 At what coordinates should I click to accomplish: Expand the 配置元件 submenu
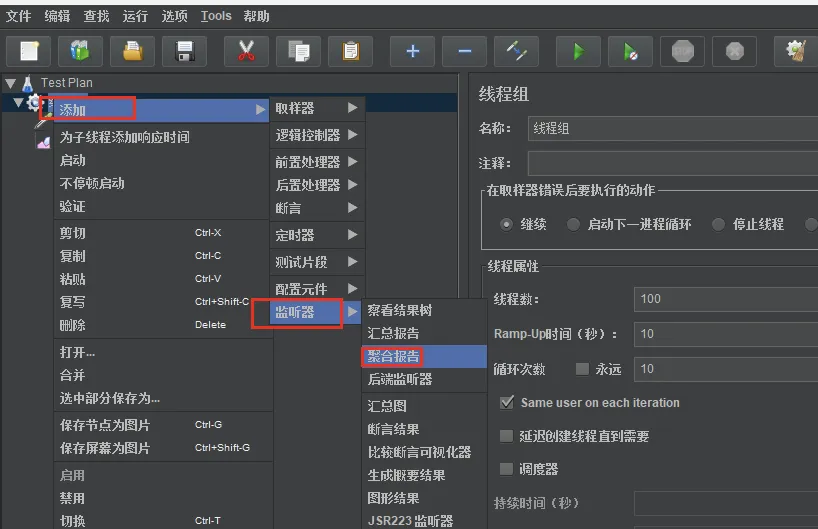(x=317, y=288)
